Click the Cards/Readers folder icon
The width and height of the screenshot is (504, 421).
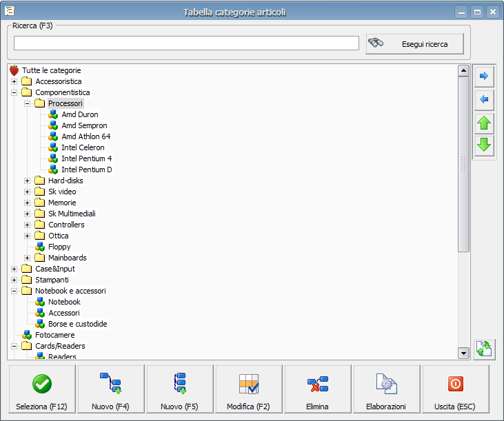[26, 346]
